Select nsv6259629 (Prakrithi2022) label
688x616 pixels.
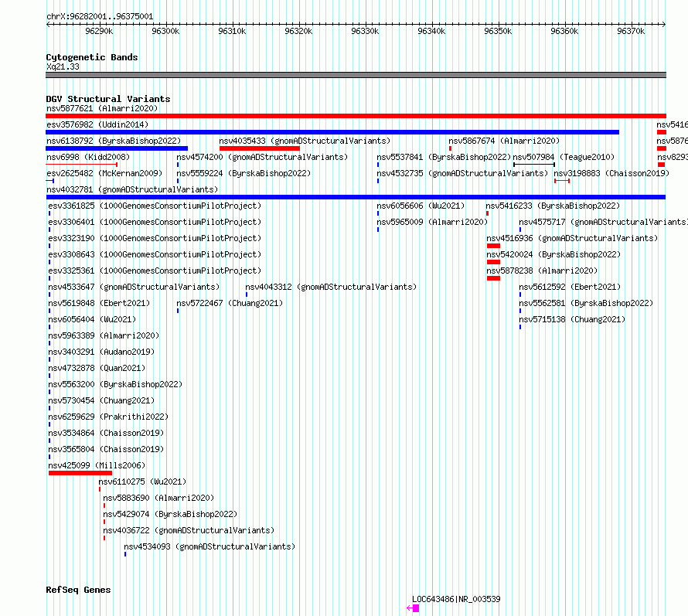click(108, 417)
